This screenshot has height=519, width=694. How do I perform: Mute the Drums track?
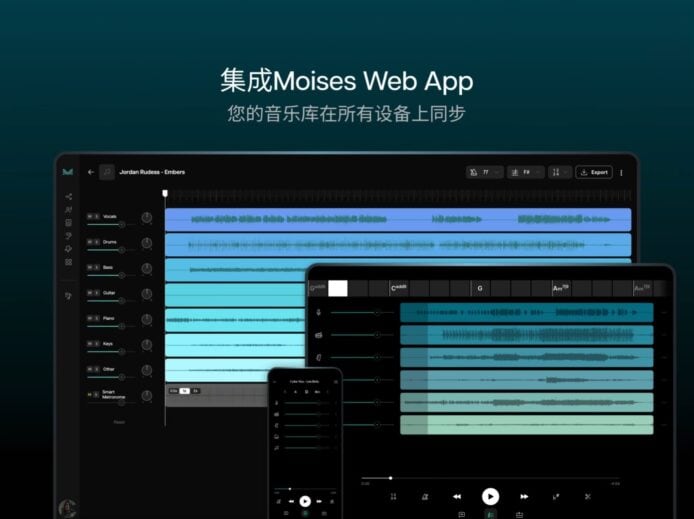tap(89, 241)
